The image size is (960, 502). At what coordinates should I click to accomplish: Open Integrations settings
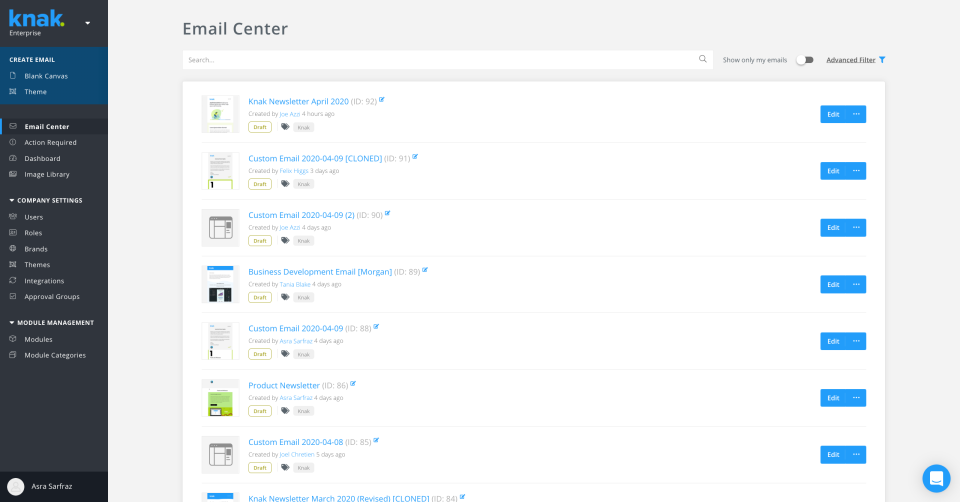click(44, 281)
